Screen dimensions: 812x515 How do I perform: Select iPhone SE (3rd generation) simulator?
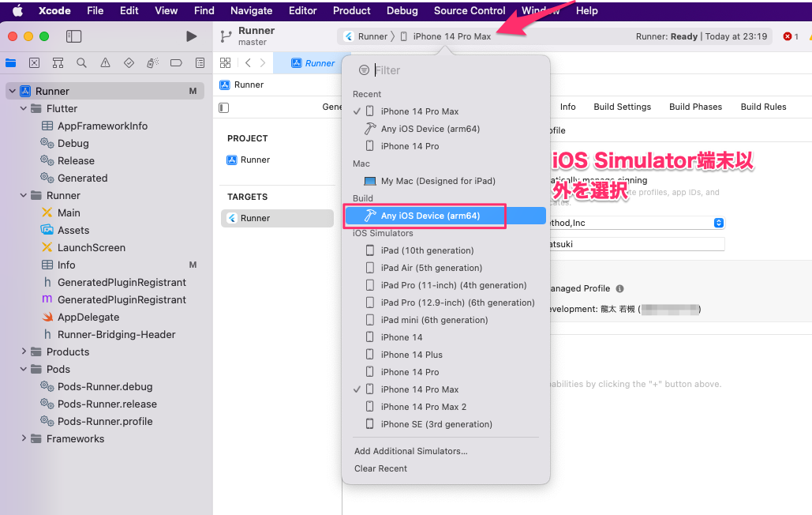click(445, 424)
